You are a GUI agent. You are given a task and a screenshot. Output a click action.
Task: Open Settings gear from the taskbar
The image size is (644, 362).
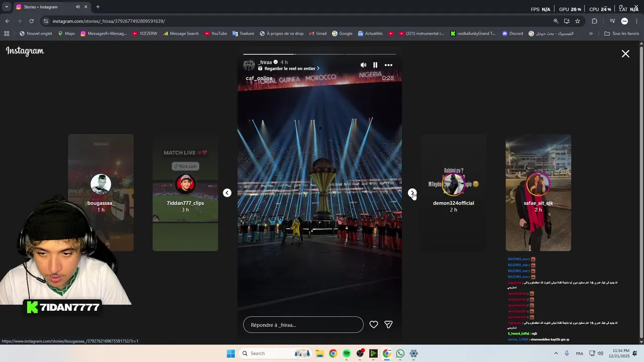click(x=414, y=353)
